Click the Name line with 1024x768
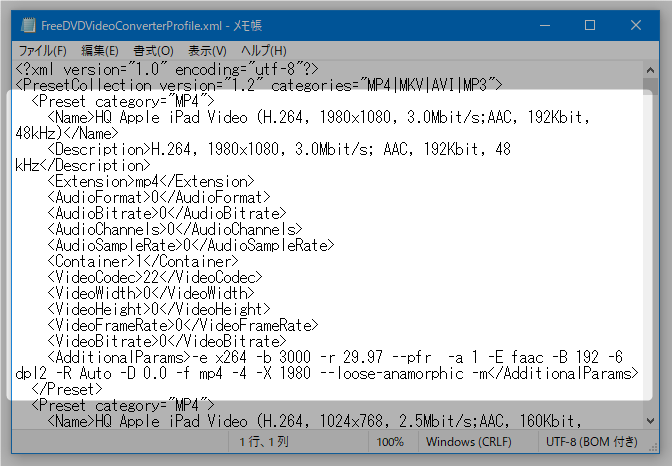The image size is (672, 466). click(x=314, y=421)
